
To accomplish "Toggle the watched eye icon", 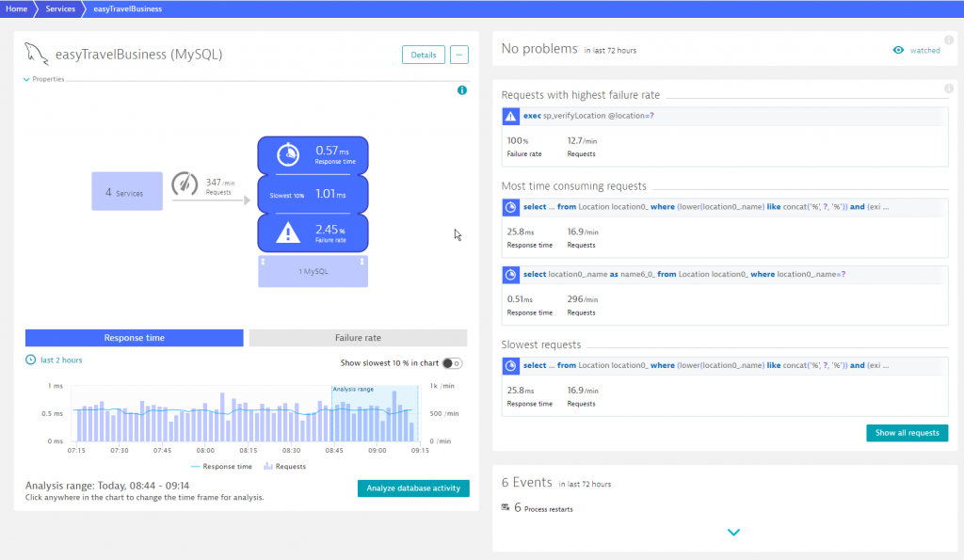I will tap(898, 51).
